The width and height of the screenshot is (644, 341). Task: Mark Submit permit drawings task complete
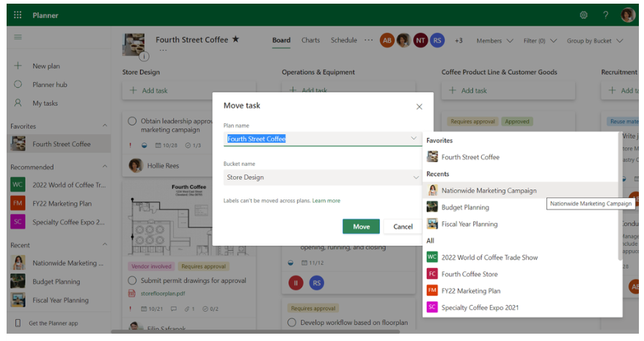(x=132, y=281)
